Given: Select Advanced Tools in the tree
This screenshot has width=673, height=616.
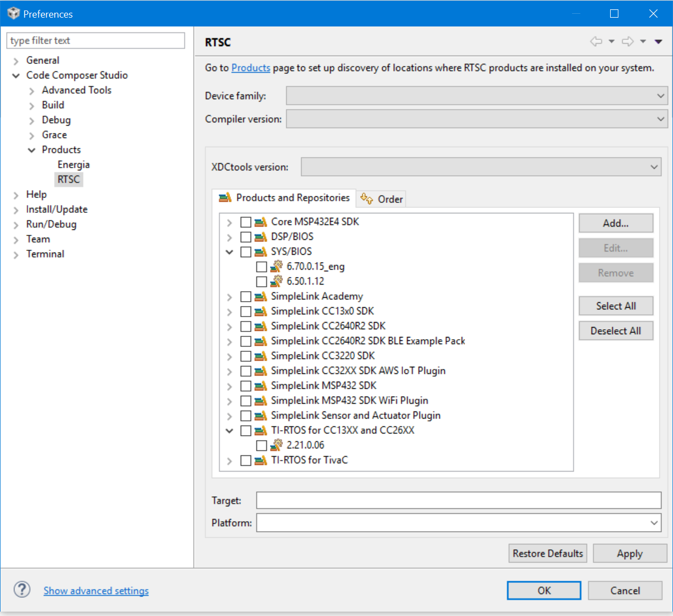Looking at the screenshot, I should coord(77,90).
